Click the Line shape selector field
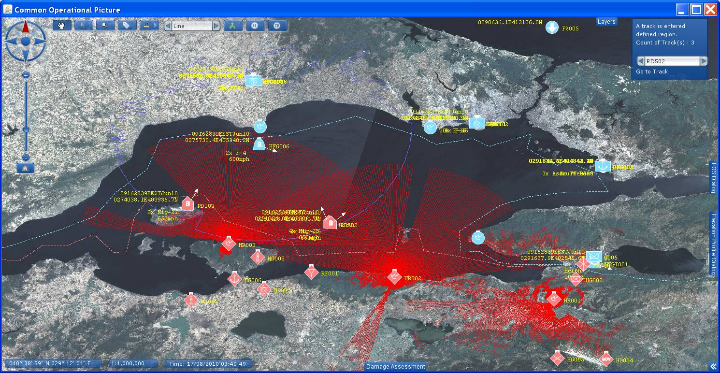720x373 pixels. [192, 26]
